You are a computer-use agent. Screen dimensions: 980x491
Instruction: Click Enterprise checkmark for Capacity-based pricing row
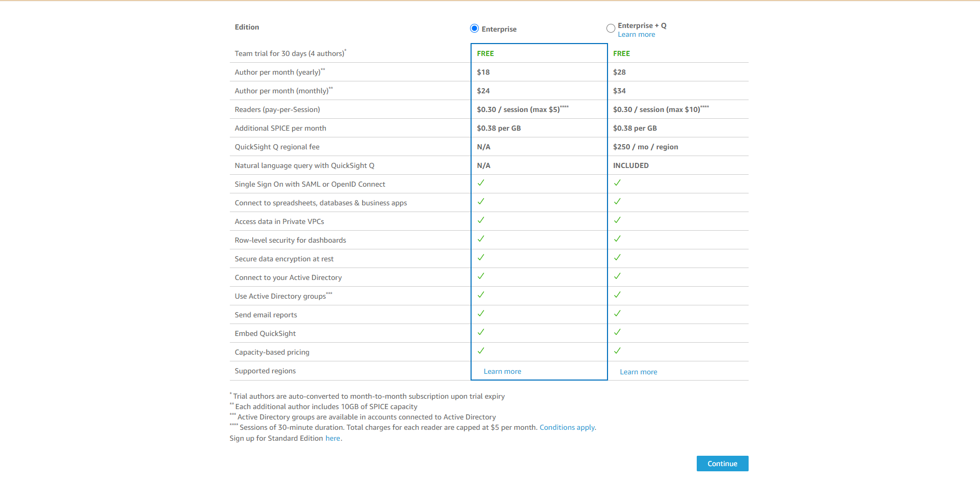[481, 350]
